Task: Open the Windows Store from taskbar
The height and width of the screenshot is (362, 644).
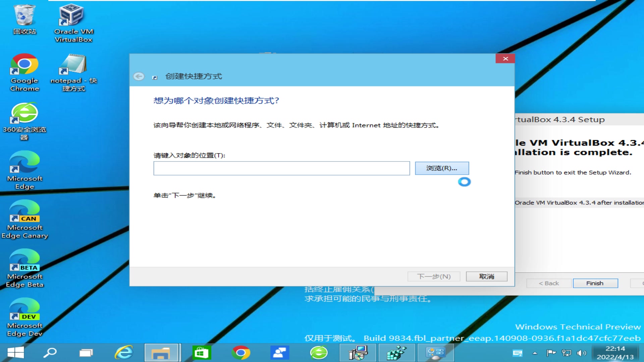Action: [x=202, y=353]
